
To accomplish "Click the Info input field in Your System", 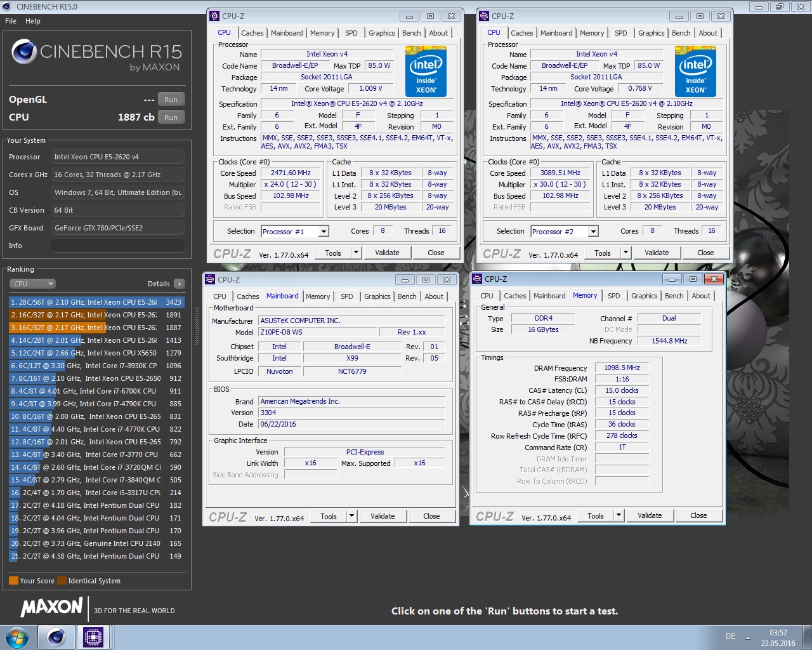I will coord(118,246).
